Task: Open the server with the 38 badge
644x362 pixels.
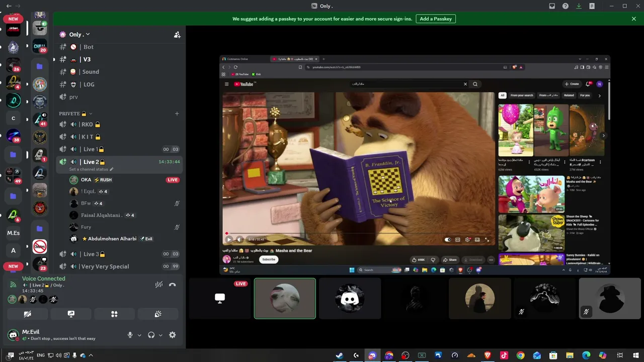Action: [x=13, y=136]
